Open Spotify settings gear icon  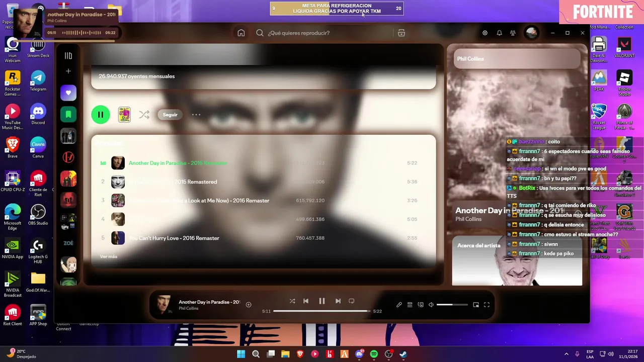(485, 33)
